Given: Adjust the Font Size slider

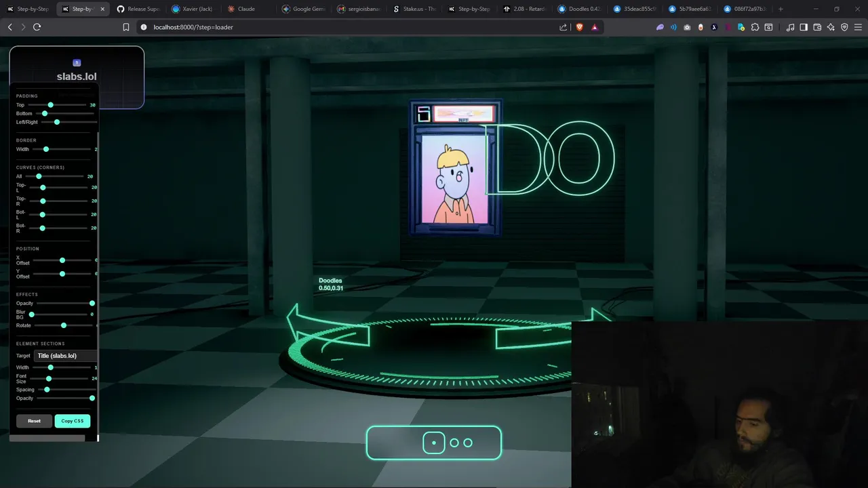Looking at the screenshot, I should 60,378.
